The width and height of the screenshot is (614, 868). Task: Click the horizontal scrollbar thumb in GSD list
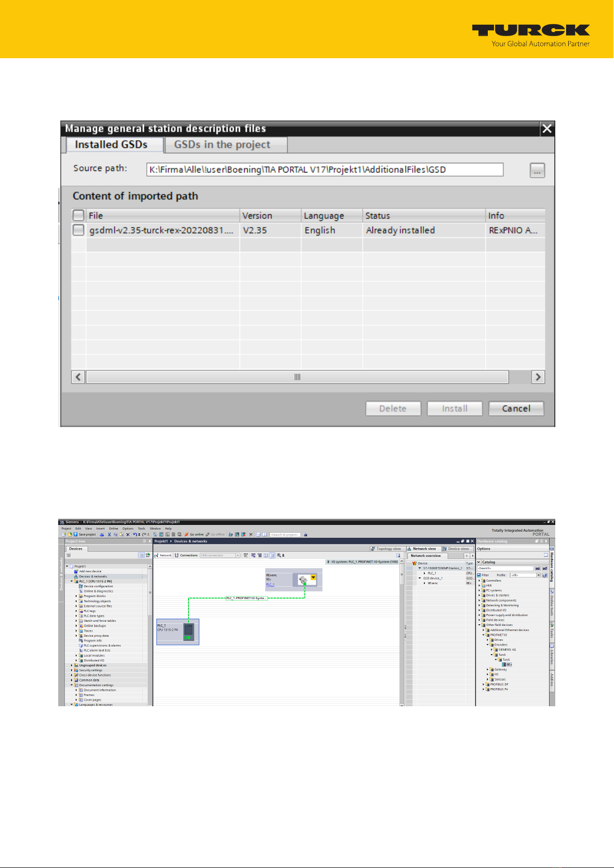point(298,377)
